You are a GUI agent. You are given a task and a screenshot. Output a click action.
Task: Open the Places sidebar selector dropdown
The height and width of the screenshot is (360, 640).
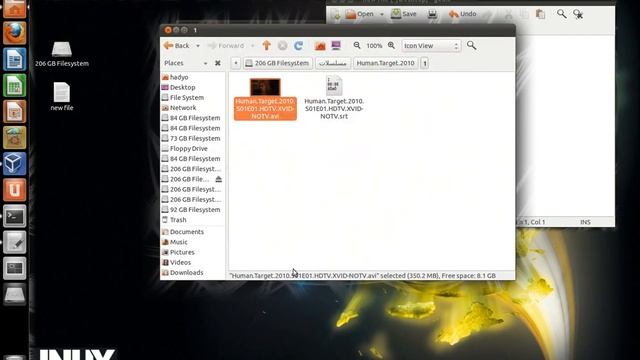coord(186,63)
